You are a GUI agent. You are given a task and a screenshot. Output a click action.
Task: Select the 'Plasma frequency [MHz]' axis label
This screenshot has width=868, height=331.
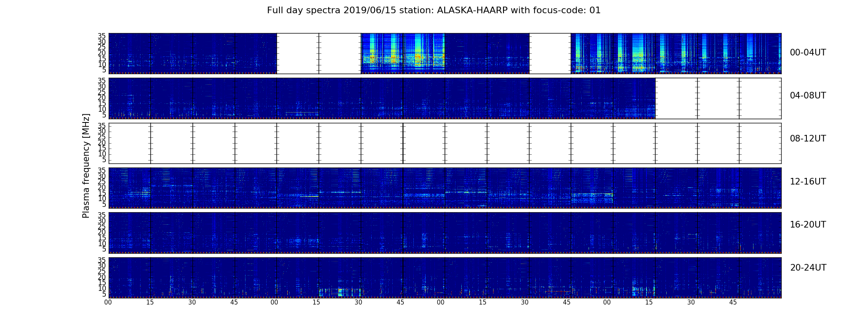pos(86,165)
